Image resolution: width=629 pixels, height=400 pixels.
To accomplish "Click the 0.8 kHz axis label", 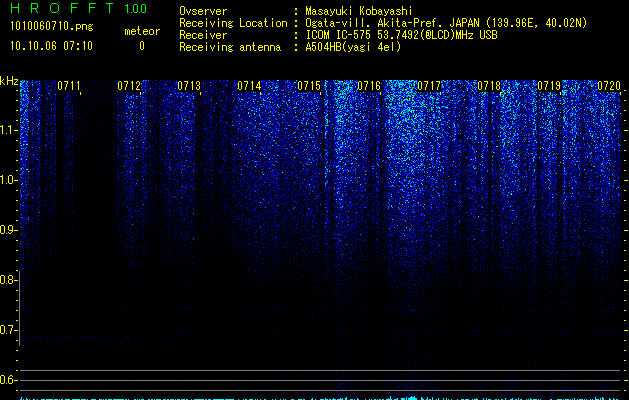I will (8, 280).
